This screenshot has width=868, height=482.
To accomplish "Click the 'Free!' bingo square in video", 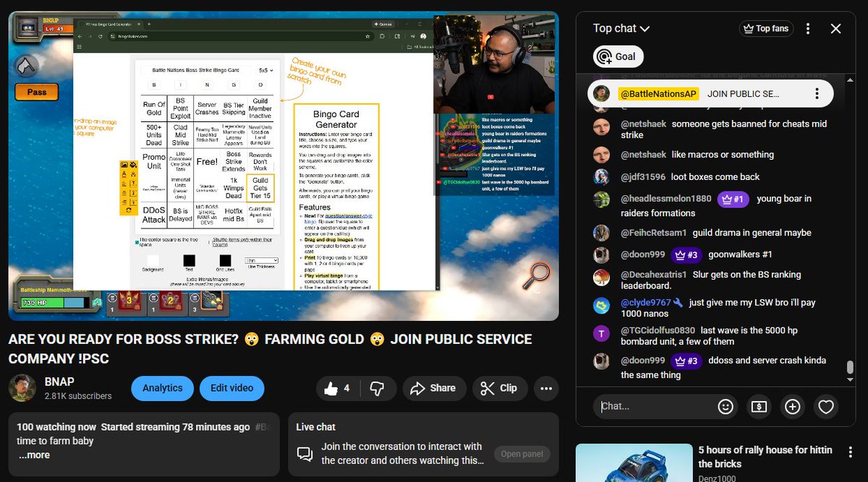I will pos(207,161).
